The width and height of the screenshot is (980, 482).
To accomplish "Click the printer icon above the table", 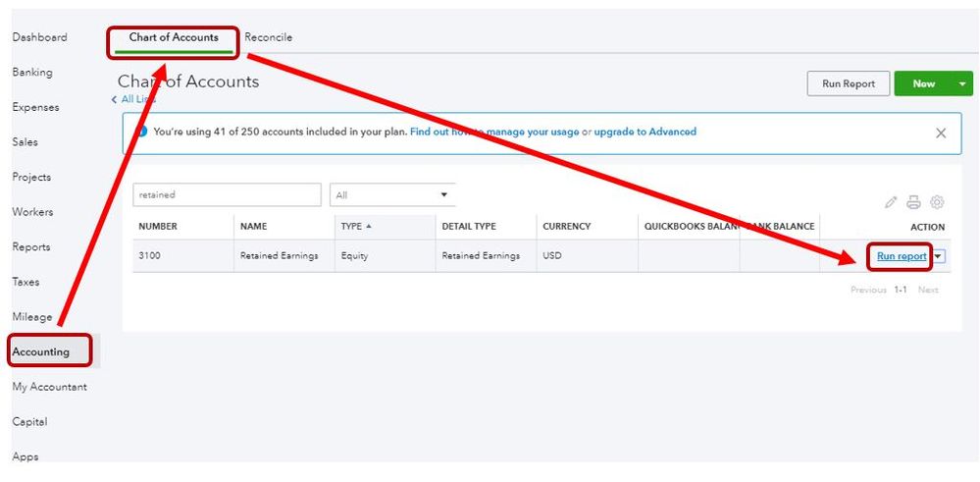I will pyautogui.click(x=913, y=202).
